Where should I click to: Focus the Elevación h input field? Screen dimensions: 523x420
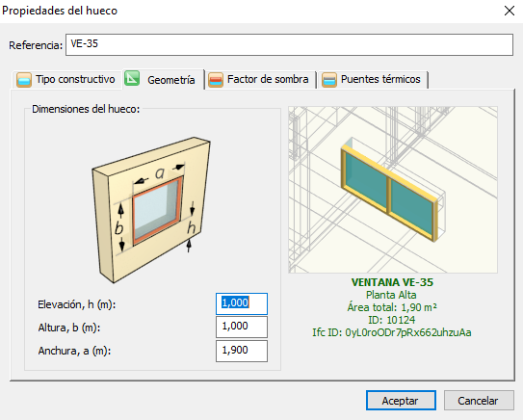242,303
